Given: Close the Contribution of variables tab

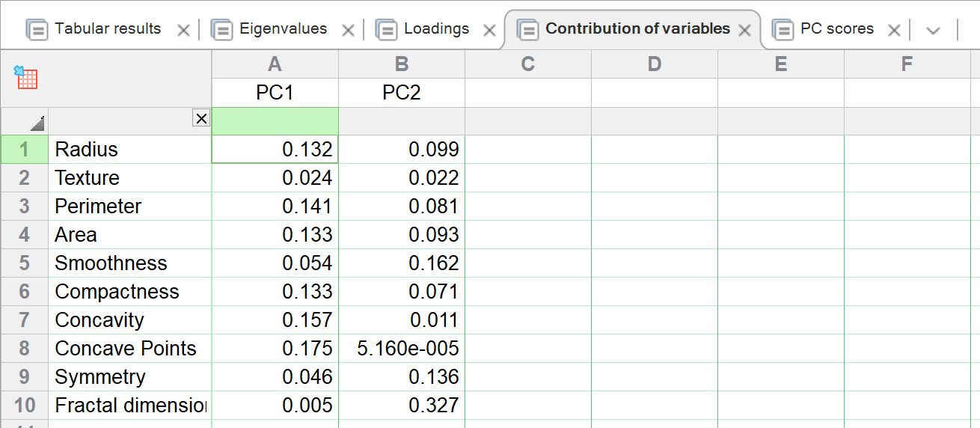Looking at the screenshot, I should pos(744,31).
